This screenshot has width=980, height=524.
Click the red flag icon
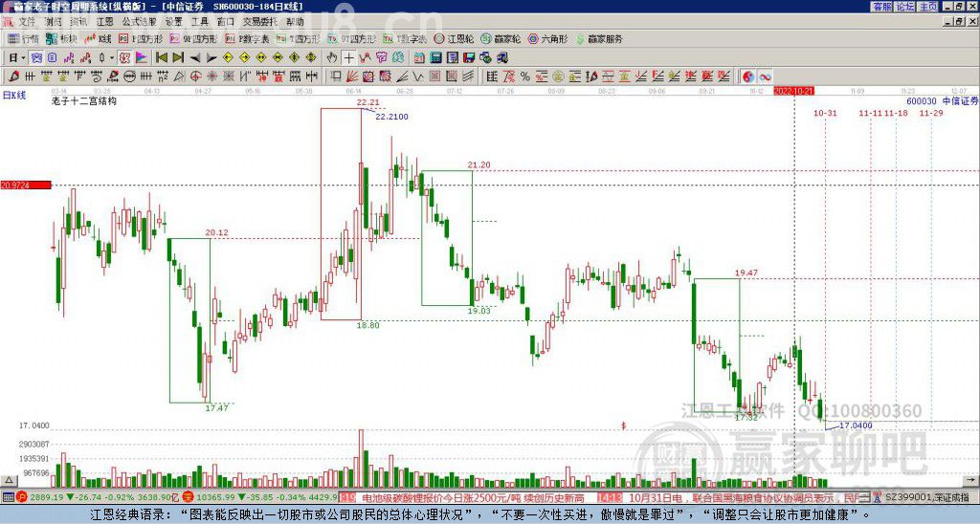[x=142, y=58]
